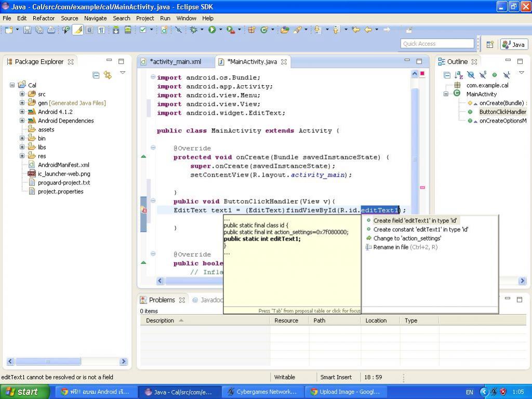This screenshot has width=532, height=399.
Task: Click the Open Perspective icon
Action: pyautogui.click(x=490, y=45)
